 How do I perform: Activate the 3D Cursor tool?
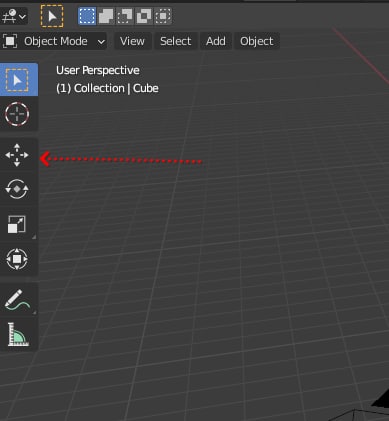pyautogui.click(x=17, y=114)
